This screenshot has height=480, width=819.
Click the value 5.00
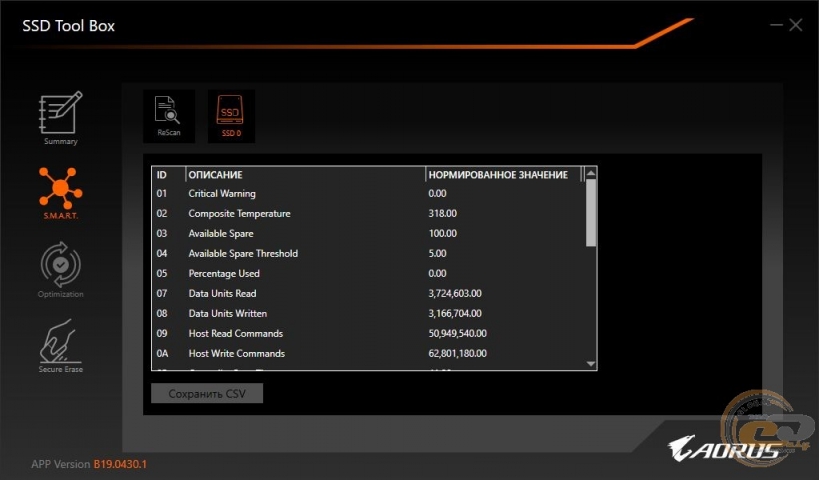pyautogui.click(x=437, y=253)
